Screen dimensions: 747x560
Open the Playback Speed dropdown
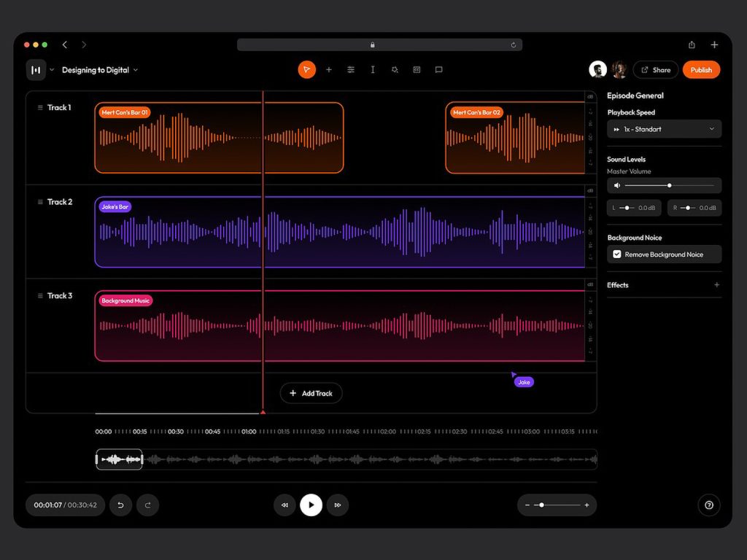[664, 128]
